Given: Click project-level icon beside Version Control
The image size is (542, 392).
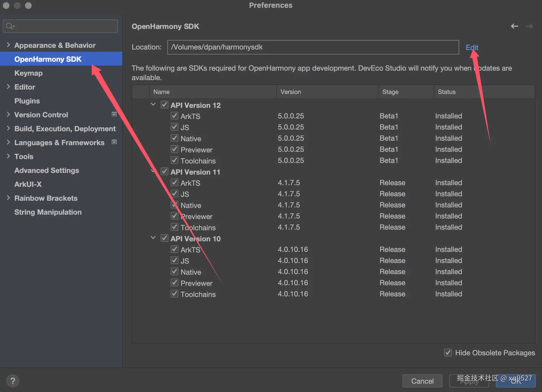Looking at the screenshot, I should 114,114.
